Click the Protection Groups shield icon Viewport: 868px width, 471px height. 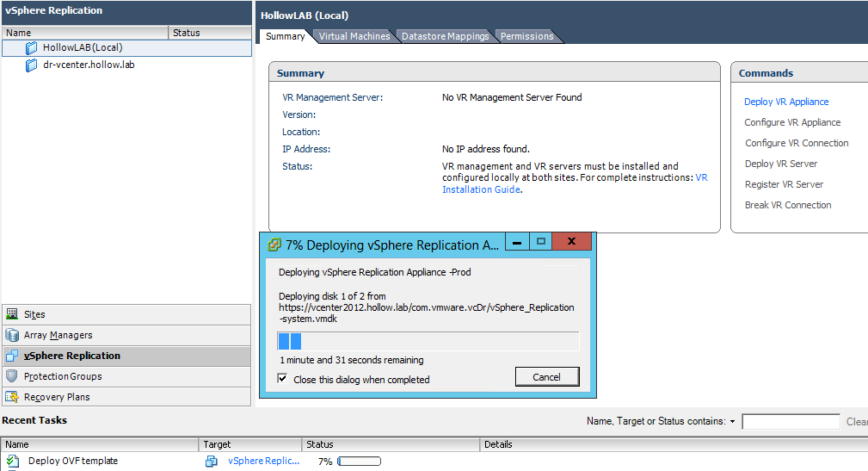point(12,376)
